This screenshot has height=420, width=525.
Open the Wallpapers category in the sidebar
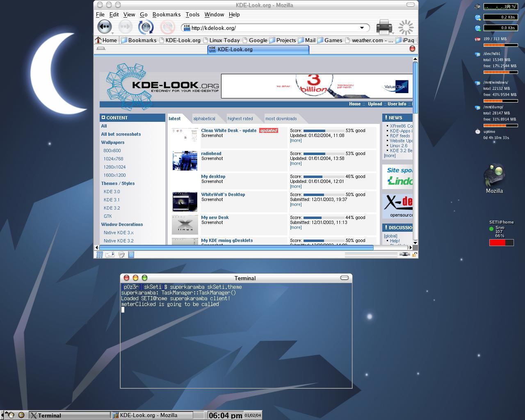(113, 142)
